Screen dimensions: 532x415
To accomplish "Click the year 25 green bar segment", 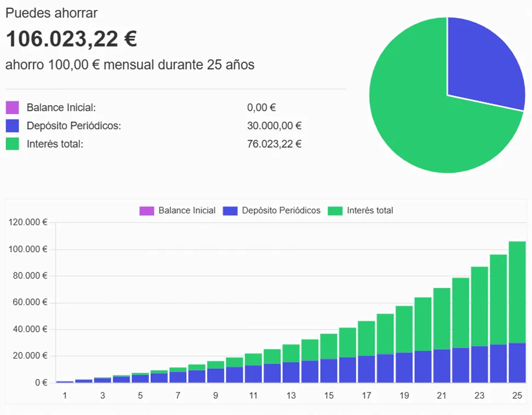I will click(x=517, y=291).
